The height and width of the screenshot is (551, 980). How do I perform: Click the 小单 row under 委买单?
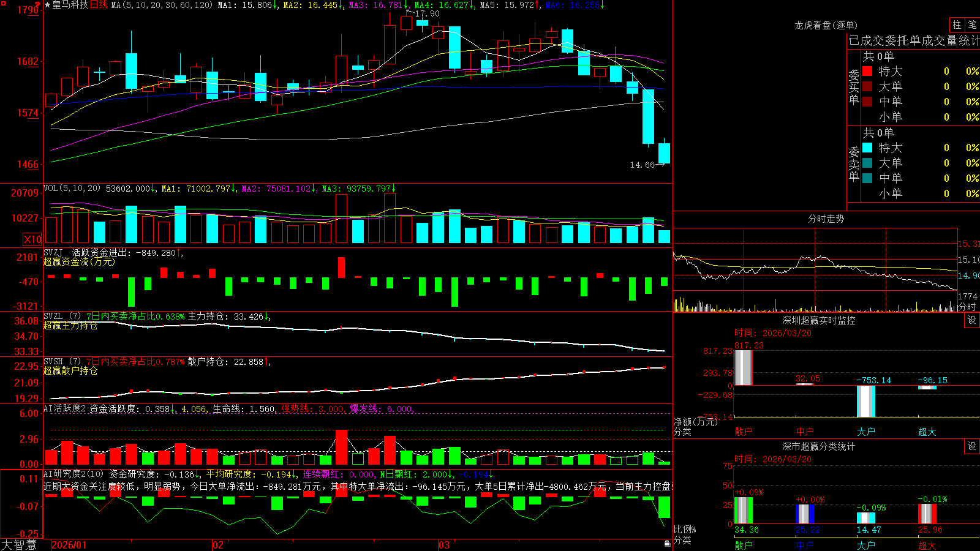(x=921, y=117)
